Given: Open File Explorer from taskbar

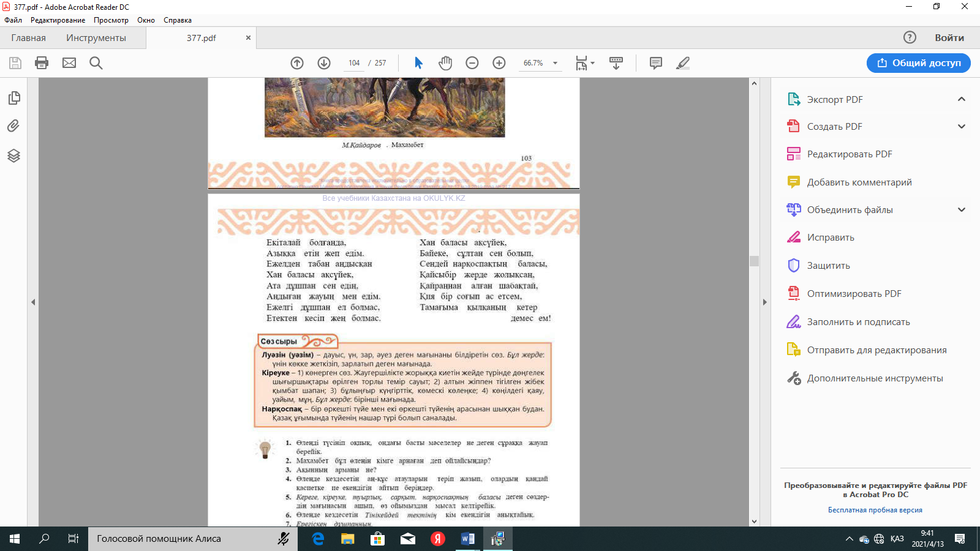Looking at the screenshot, I should 348,539.
